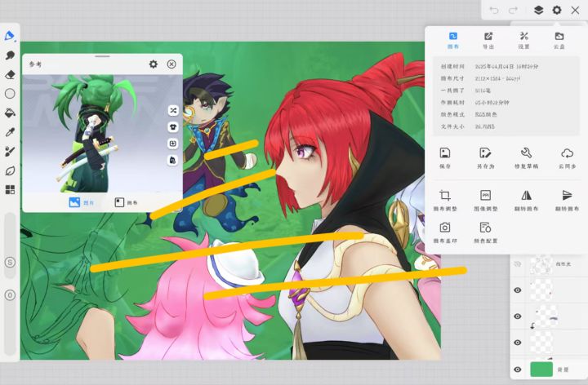This screenshot has width=588, height=385.
Task: Click the 创建时间 creation time row
Action: click(506, 67)
